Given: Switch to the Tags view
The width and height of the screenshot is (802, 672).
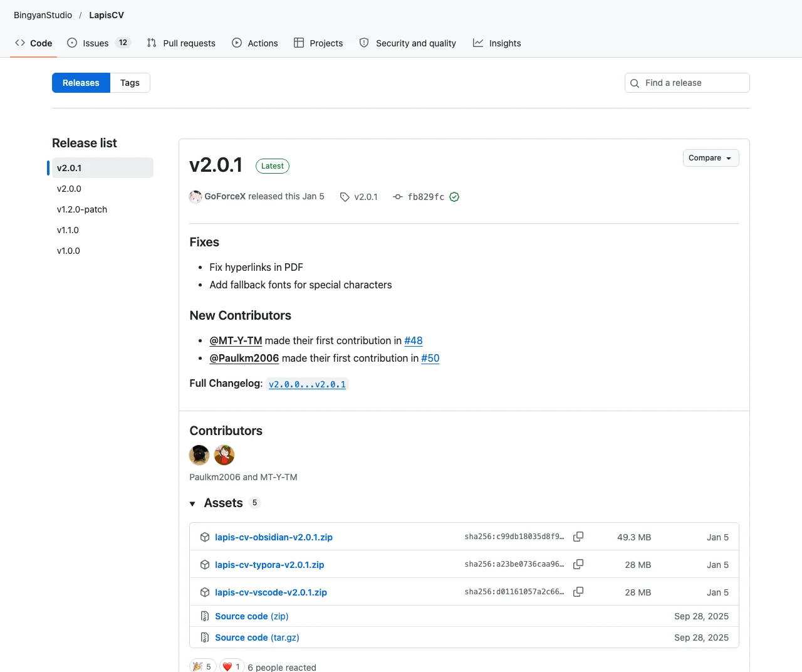Looking at the screenshot, I should click(130, 83).
